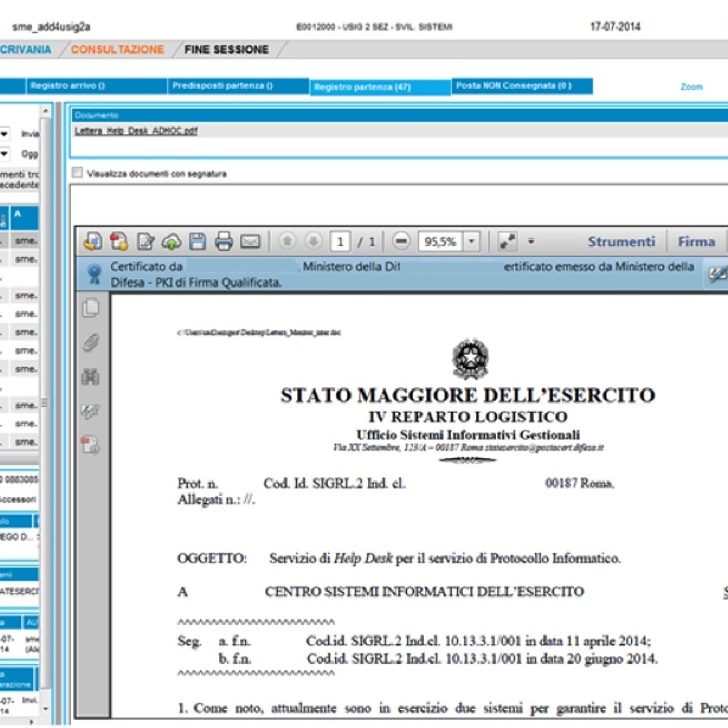Open attachments paperclip panel in PDF sidebar
The height and width of the screenshot is (728, 728).
coord(90,342)
